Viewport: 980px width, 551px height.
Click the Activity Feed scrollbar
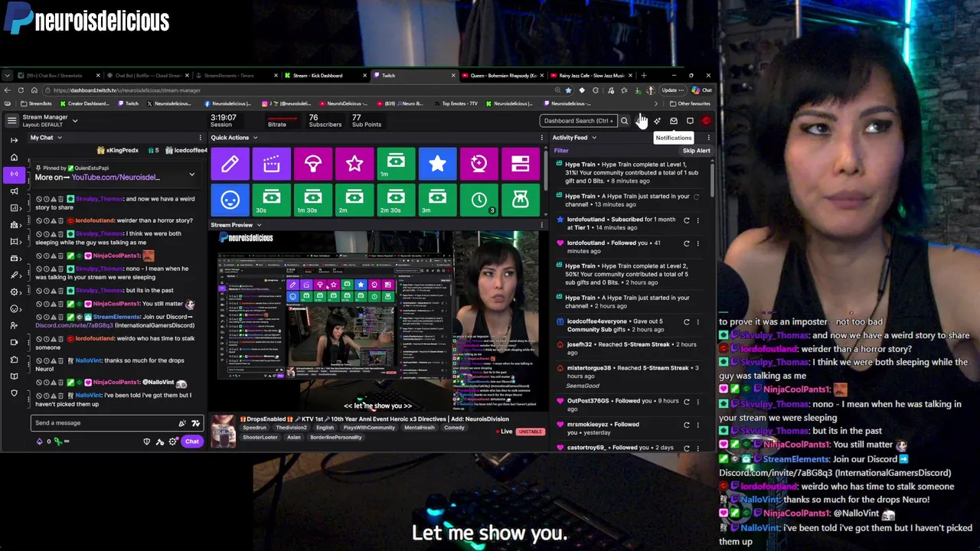[712, 180]
